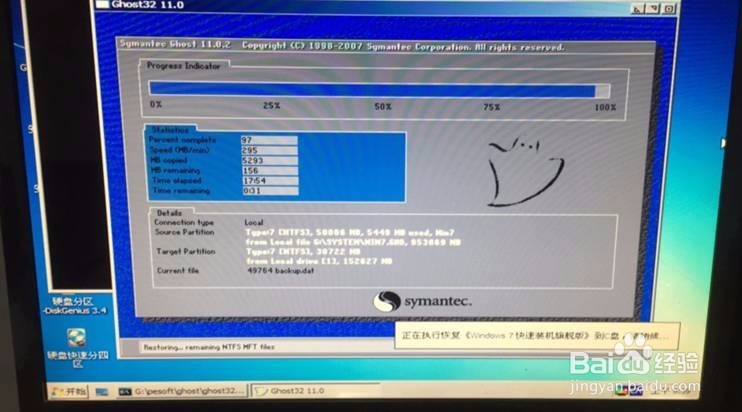Click the Time remaining value 0:31

tap(270, 191)
